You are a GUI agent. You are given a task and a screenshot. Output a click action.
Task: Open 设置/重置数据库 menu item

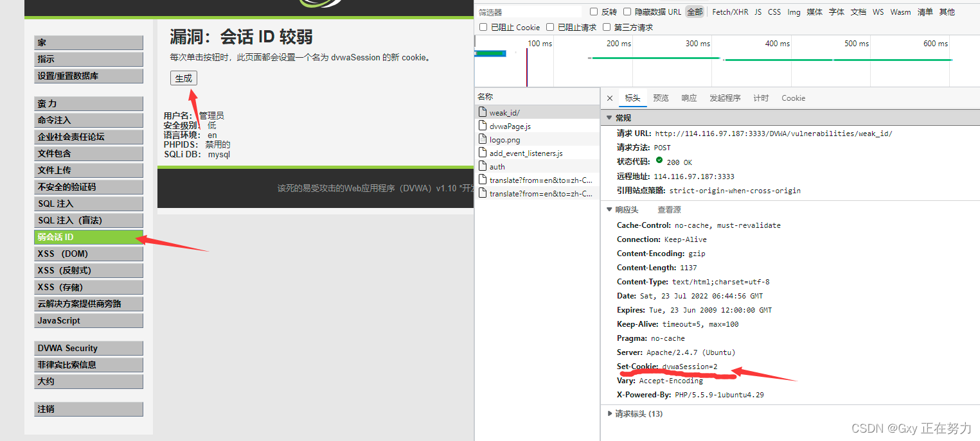pyautogui.click(x=89, y=76)
